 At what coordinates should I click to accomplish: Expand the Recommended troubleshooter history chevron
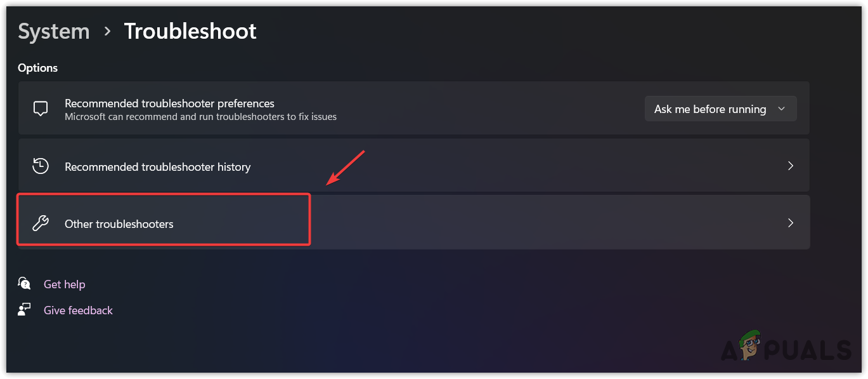click(791, 166)
